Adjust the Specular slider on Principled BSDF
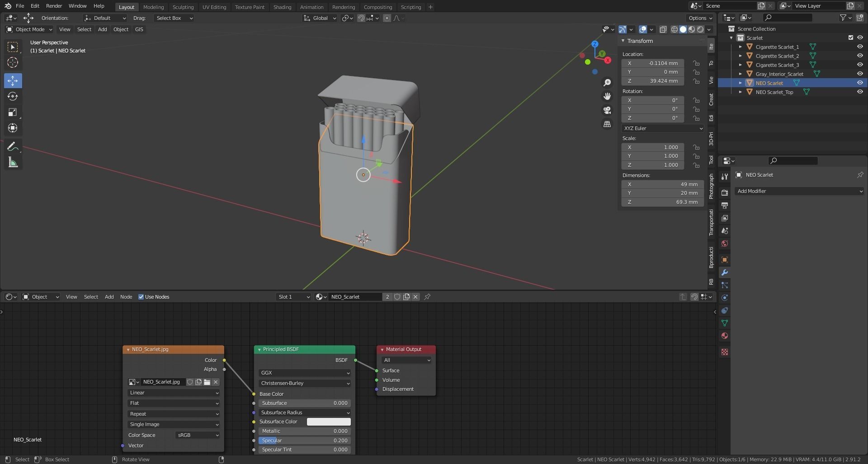 pos(305,441)
